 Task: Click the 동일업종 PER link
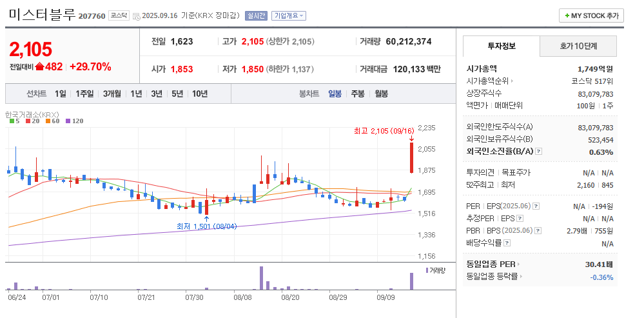click(x=491, y=264)
